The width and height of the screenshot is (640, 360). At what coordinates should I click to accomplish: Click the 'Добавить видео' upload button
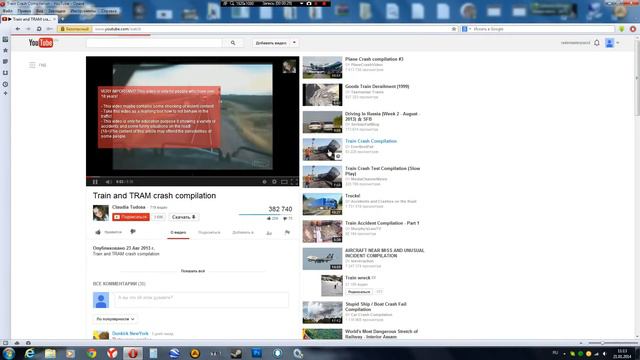[x=271, y=43]
